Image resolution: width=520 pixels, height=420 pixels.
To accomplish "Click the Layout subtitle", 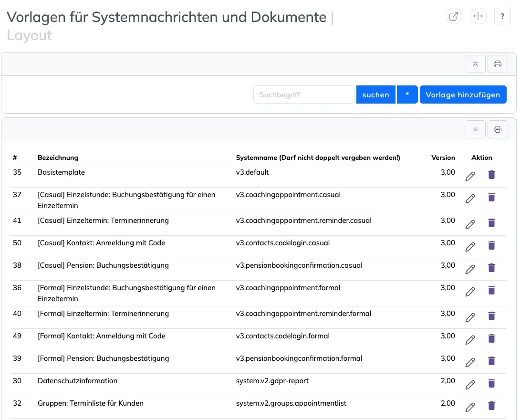I will [29, 35].
